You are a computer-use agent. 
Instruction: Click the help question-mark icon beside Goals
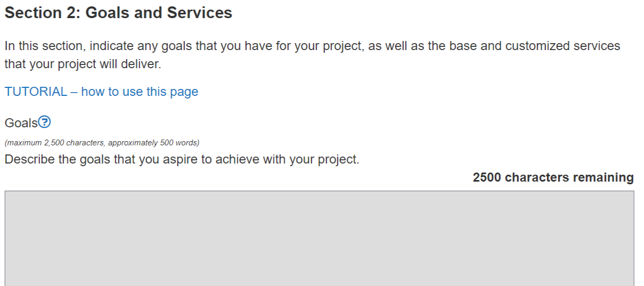coord(45,122)
